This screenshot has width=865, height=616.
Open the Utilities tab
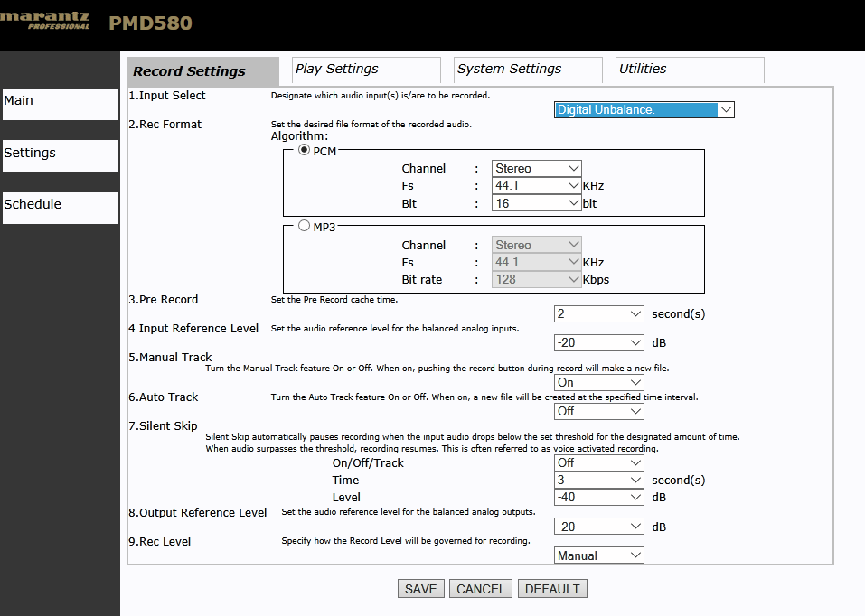690,70
